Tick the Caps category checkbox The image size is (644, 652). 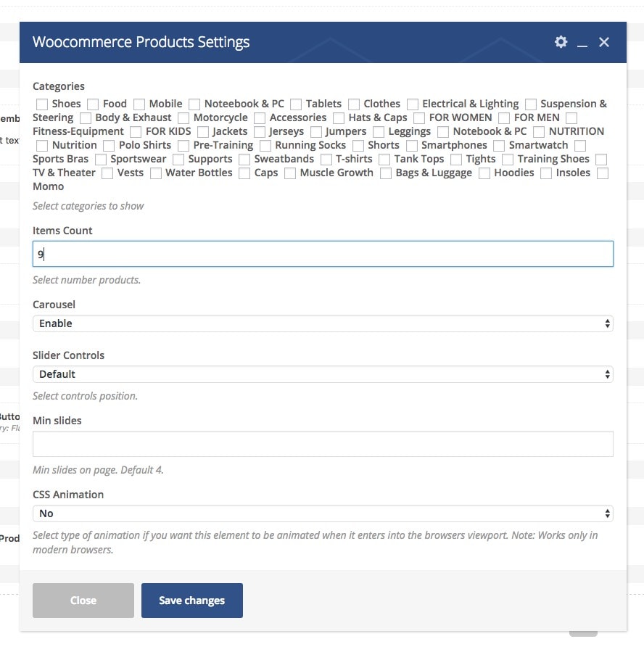click(244, 173)
